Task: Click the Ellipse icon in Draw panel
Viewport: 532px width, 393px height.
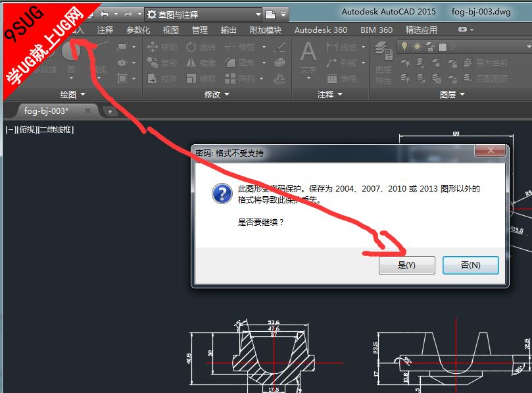Action: pyautogui.click(x=122, y=63)
